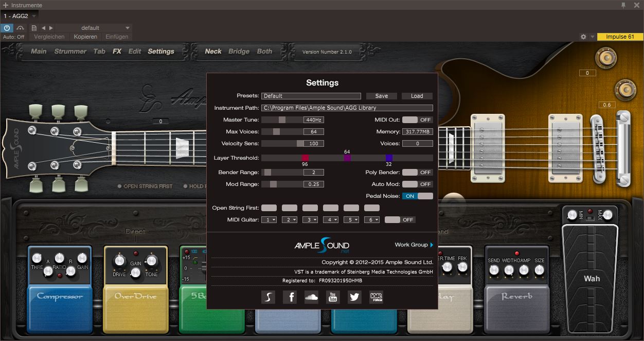Click the Wah MAX knob
Image resolution: width=644 pixels, height=341 pixels.
point(607,215)
